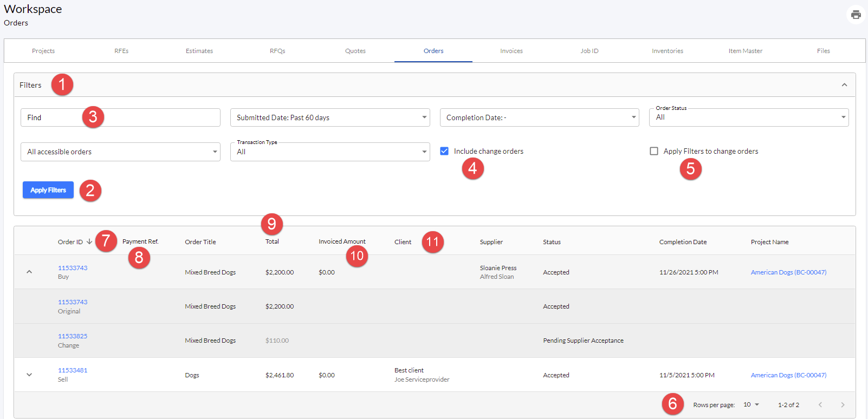Viewport: 868px width, 419px height.
Task: Switch to Estimates tab
Action: click(x=199, y=51)
